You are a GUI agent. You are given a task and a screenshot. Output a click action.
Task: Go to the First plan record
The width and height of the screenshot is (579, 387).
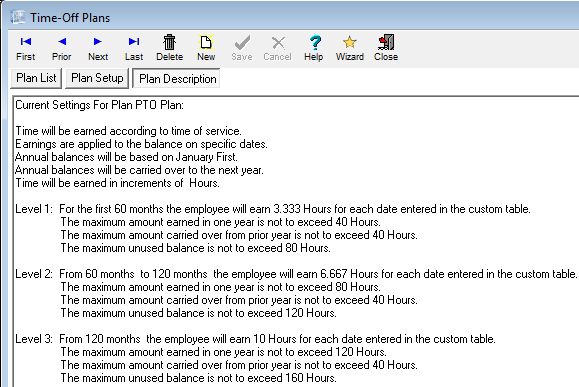25,48
